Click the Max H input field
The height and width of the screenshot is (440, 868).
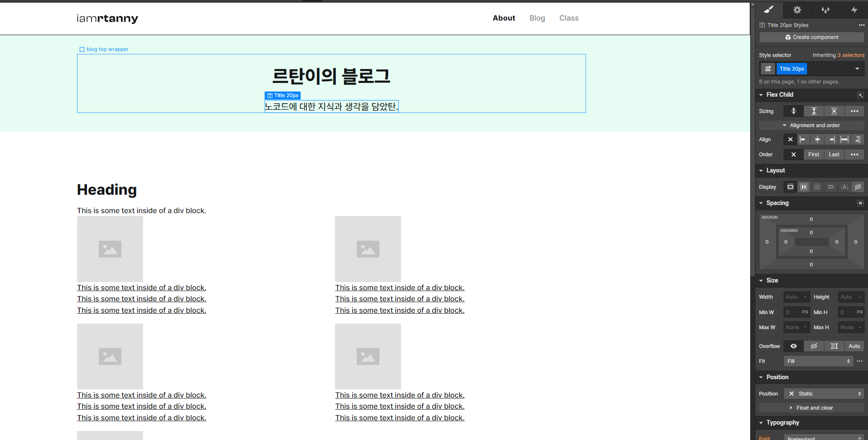coord(851,327)
